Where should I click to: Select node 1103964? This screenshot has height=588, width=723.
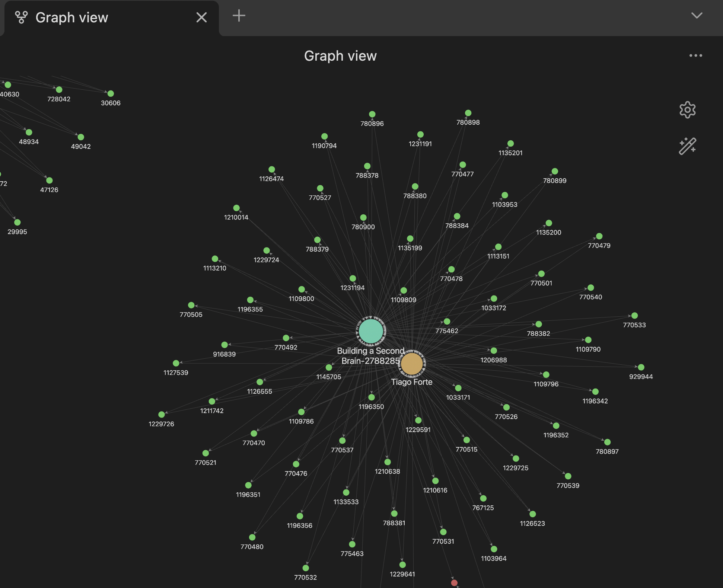pos(494,549)
